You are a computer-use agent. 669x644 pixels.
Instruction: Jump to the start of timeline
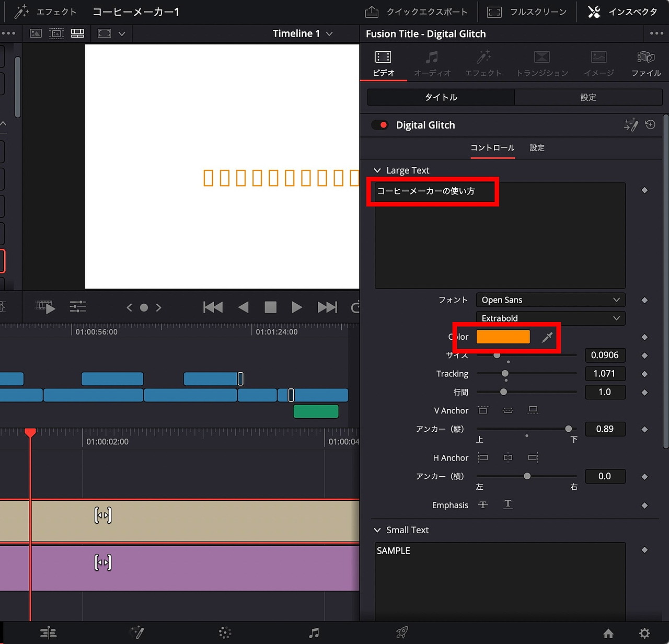213,307
